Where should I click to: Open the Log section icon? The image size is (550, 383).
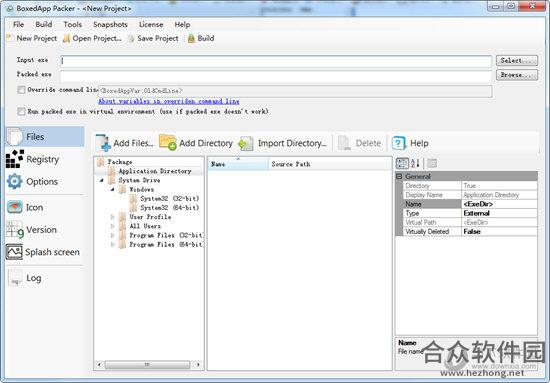[15, 278]
